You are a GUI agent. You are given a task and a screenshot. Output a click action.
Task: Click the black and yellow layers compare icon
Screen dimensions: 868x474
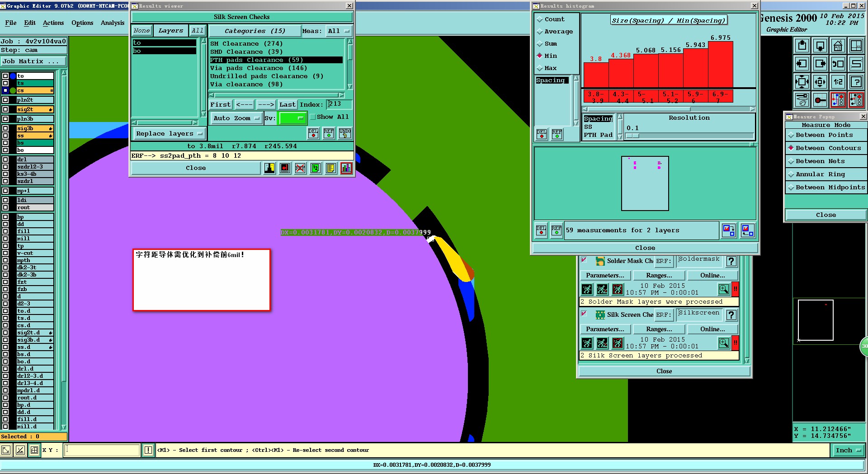point(269,168)
